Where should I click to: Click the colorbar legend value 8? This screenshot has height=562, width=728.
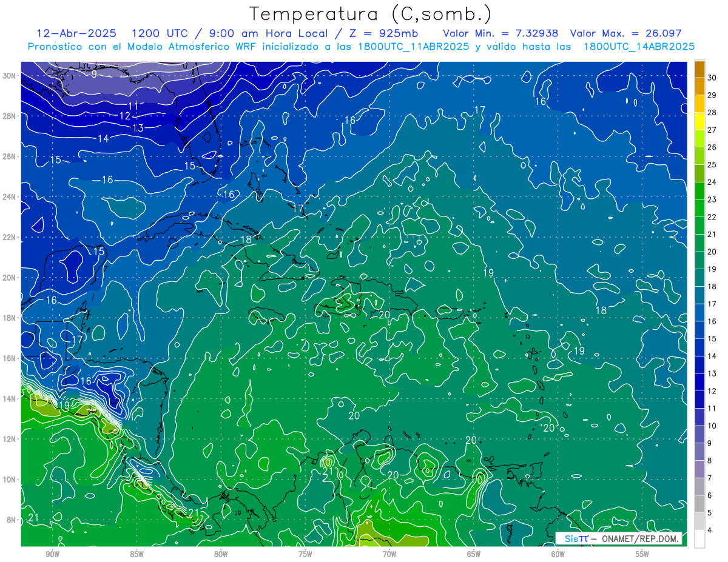tap(710, 461)
